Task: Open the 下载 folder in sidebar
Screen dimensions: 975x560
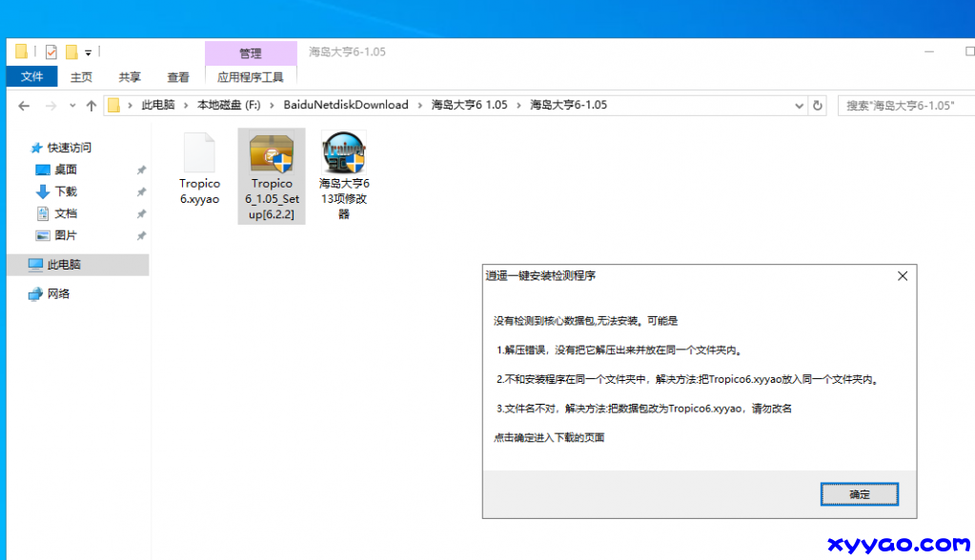Action: pos(66,191)
